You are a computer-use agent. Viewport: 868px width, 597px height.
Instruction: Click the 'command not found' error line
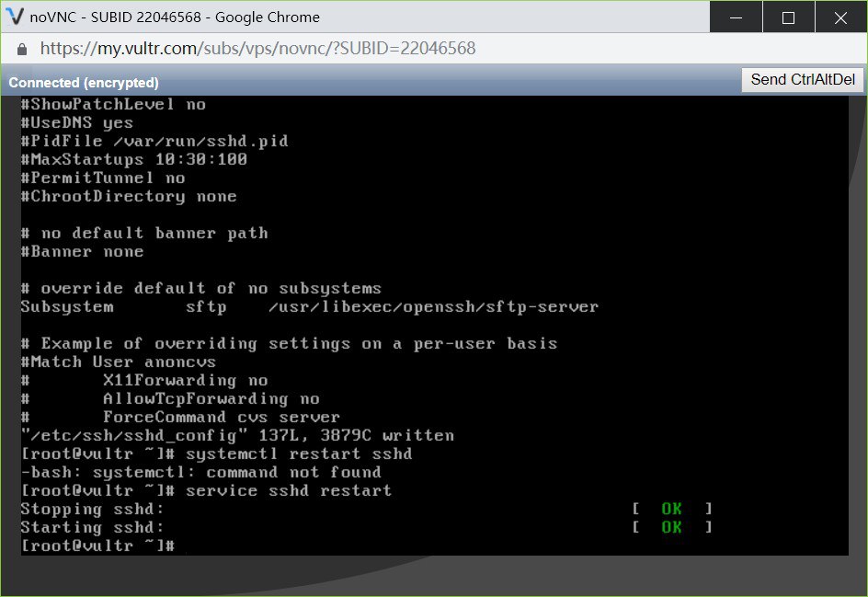point(200,472)
